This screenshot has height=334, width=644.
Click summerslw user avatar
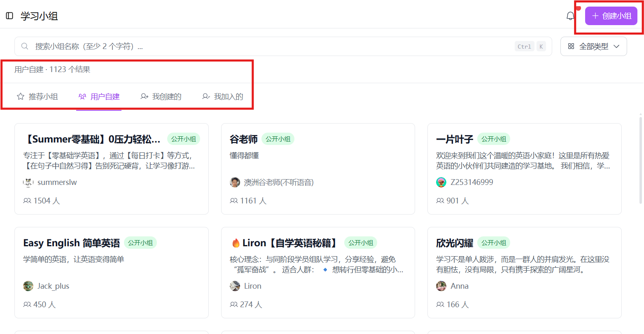[x=28, y=182]
